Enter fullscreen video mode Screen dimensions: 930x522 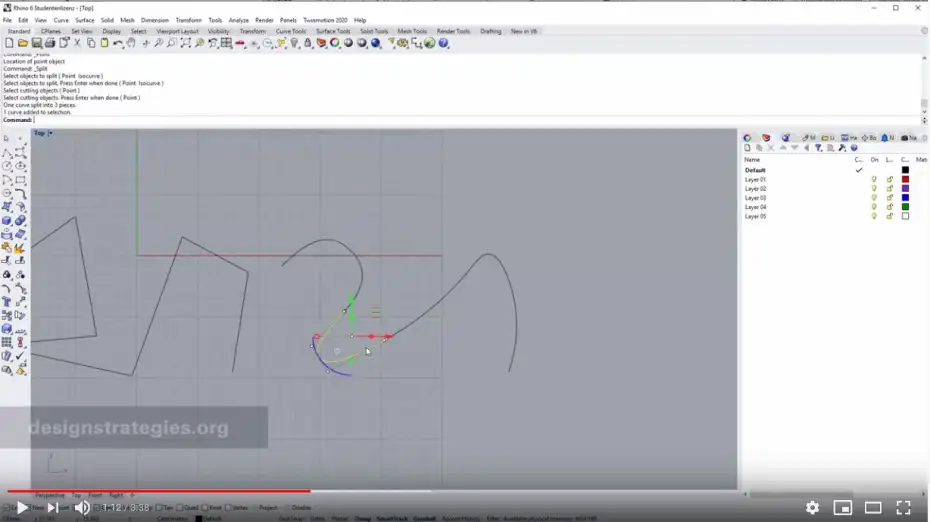[x=903, y=508]
